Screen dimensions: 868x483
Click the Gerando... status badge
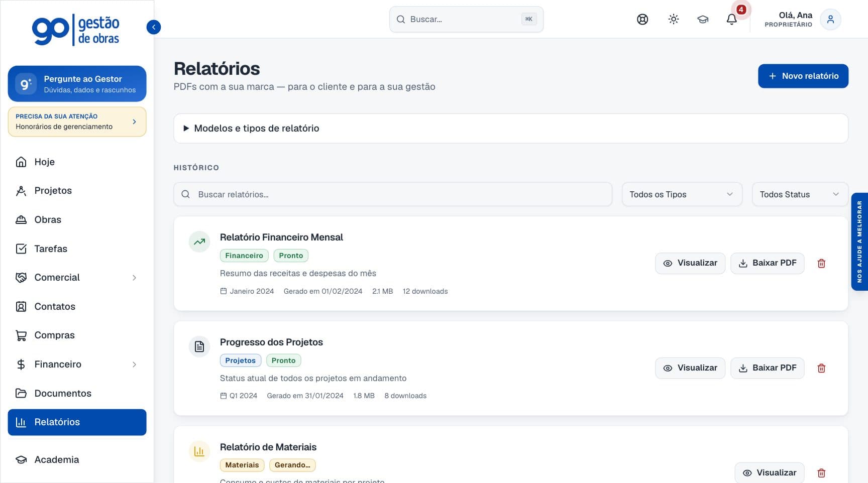[292, 465]
